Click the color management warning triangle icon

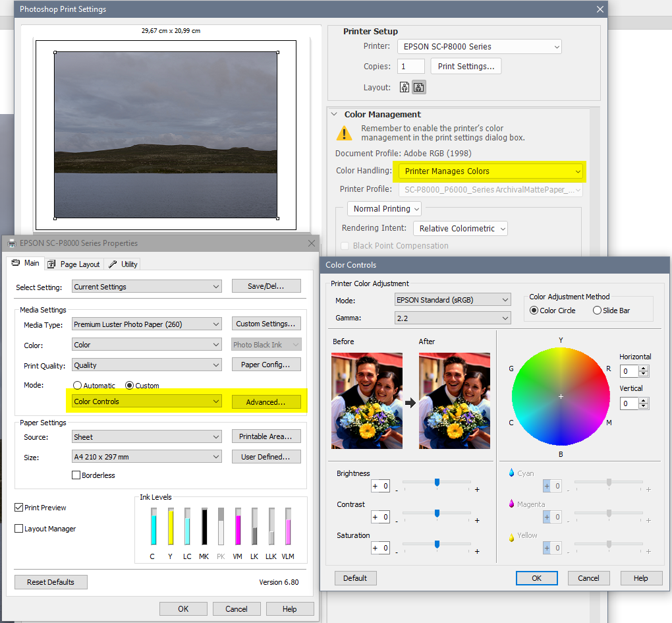[343, 133]
